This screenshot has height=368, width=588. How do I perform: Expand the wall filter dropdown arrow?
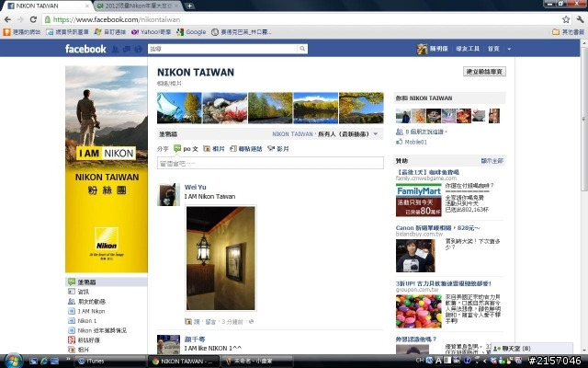coord(376,134)
